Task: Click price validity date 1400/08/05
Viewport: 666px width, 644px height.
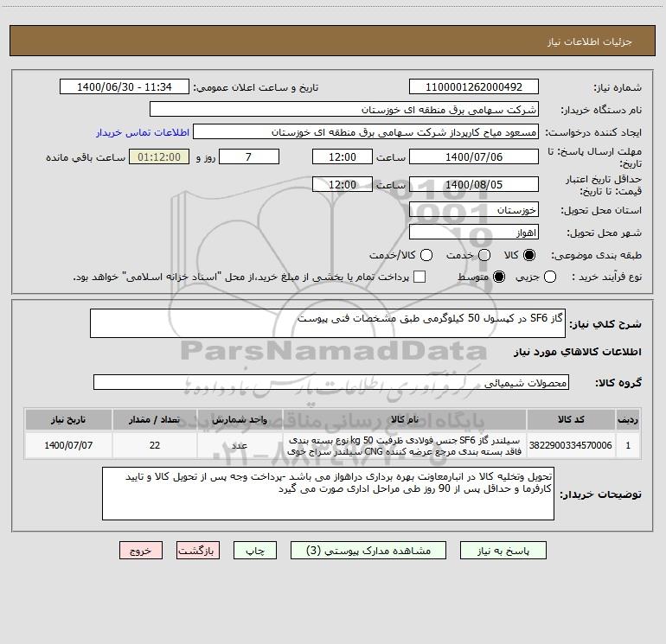Action: point(474,184)
